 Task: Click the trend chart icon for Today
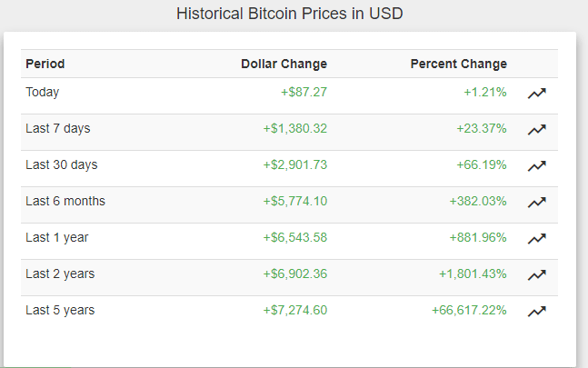536,93
